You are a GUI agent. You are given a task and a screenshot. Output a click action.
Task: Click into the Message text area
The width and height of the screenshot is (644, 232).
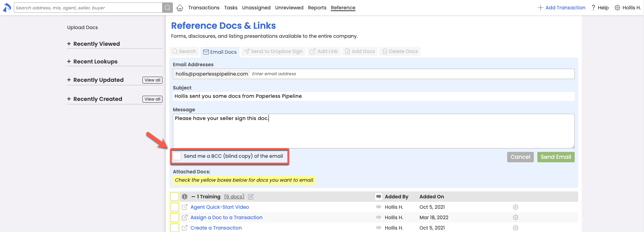pos(373,131)
